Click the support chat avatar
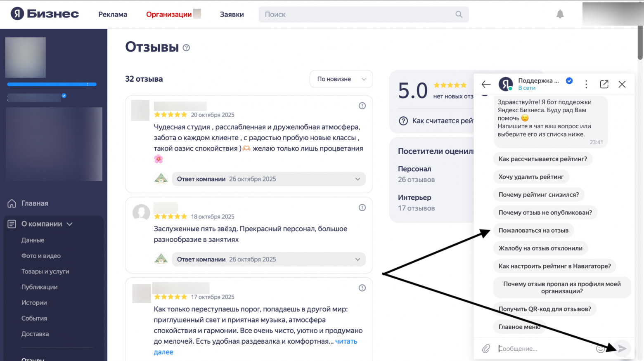This screenshot has height=361, width=644. click(x=506, y=84)
